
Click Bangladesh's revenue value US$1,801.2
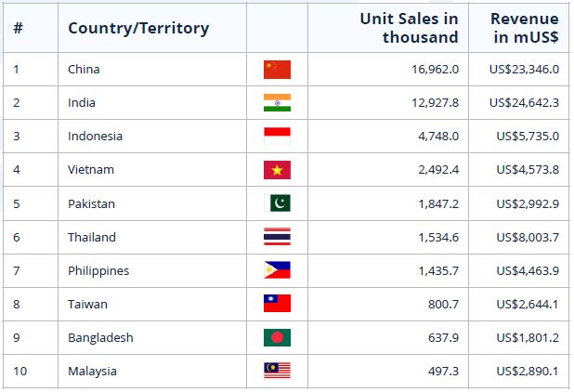click(528, 337)
